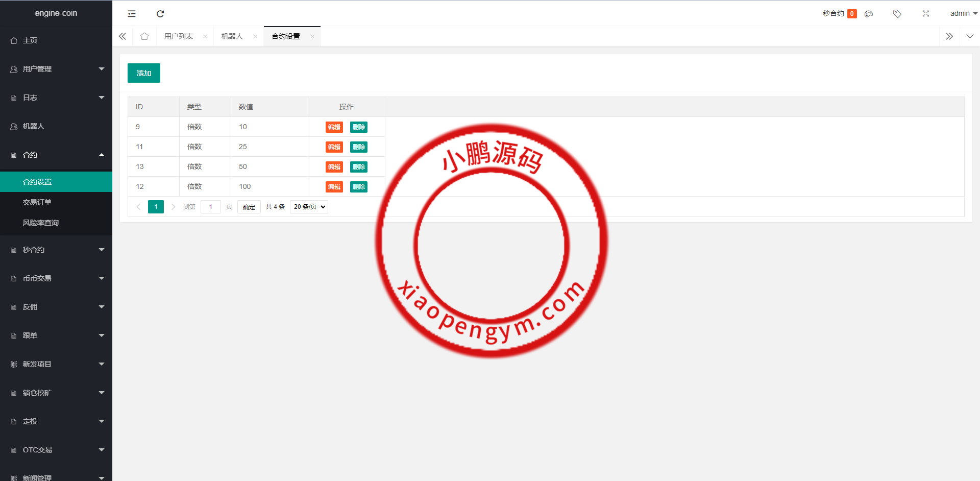Expand the 用户管理 sidebar menu
The height and width of the screenshot is (481, 980).
56,69
